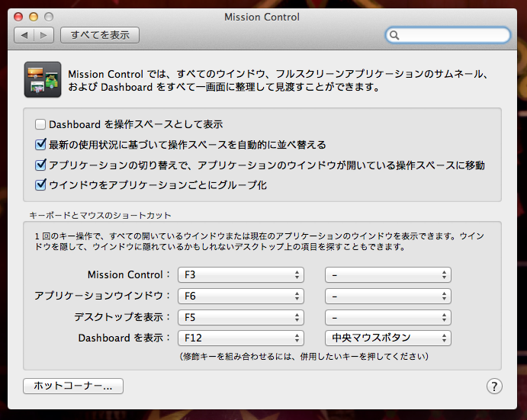The image size is (527, 420).
Task: Minimize the window with yellow button
Action: click(x=34, y=17)
